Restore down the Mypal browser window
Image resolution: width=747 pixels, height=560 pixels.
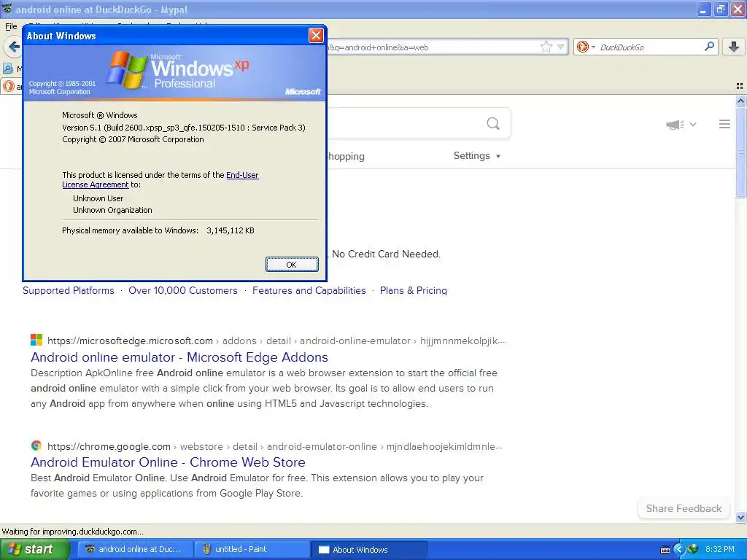720,9
